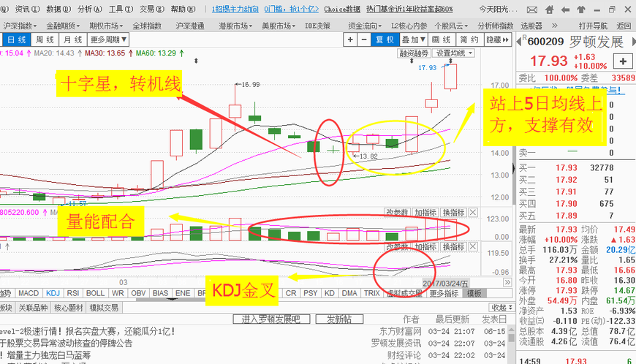Expand the 资金流向 menu
The image size is (636, 364).
coord(365,26)
